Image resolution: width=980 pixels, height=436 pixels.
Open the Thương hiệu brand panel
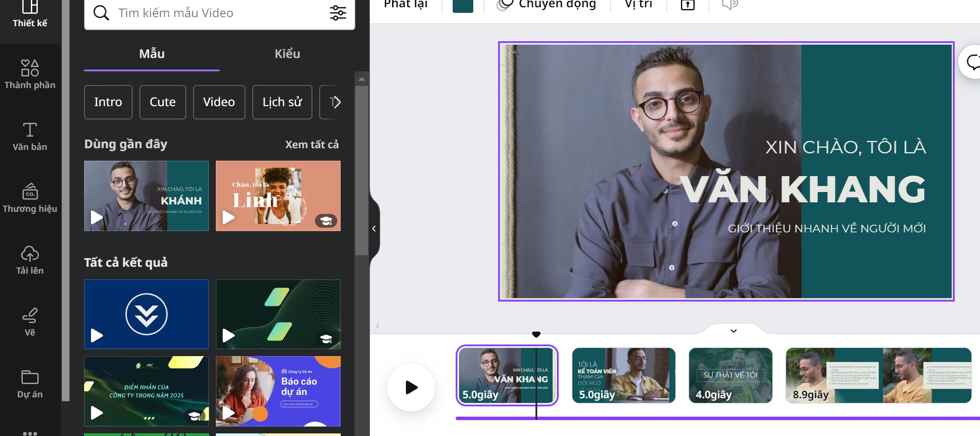tap(30, 198)
